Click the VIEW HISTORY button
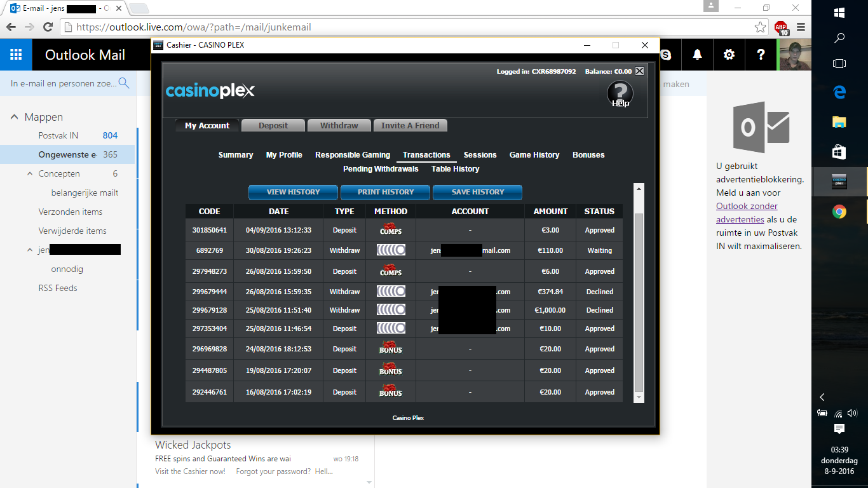The image size is (868, 488). [293, 192]
